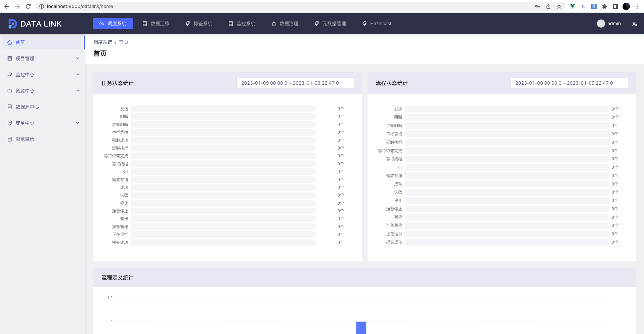Click the 资源中心 folder icon
Image resolution: width=644 pixels, height=334 pixels.
pyautogui.click(x=10, y=91)
